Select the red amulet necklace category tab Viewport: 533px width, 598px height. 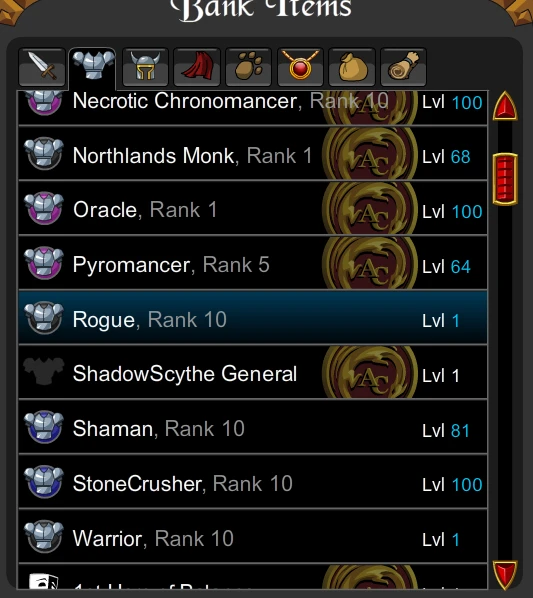300,68
